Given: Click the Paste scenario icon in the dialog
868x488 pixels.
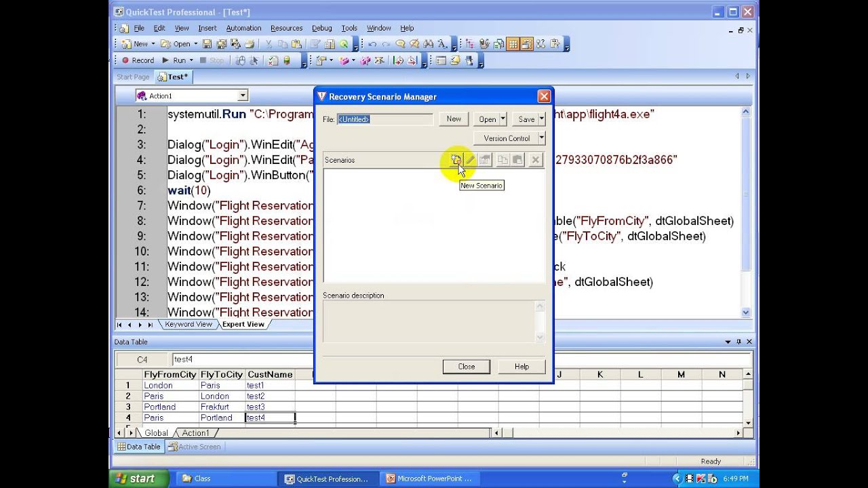Looking at the screenshot, I should (x=517, y=160).
